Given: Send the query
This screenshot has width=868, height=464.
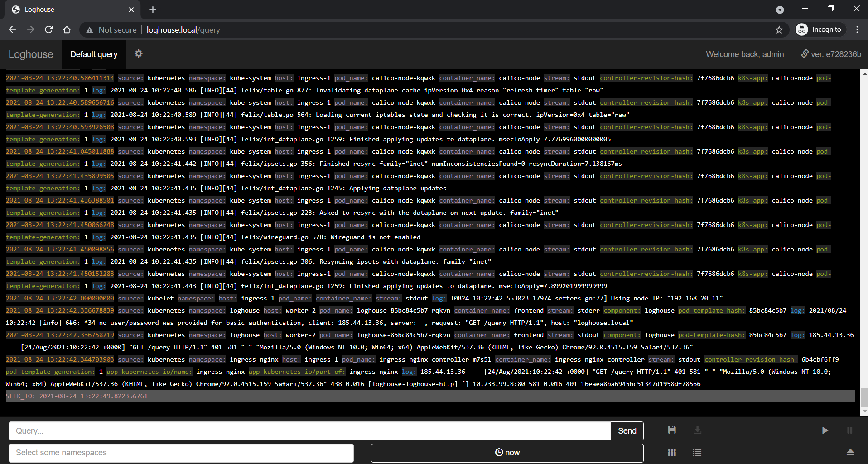Looking at the screenshot, I should [x=627, y=431].
